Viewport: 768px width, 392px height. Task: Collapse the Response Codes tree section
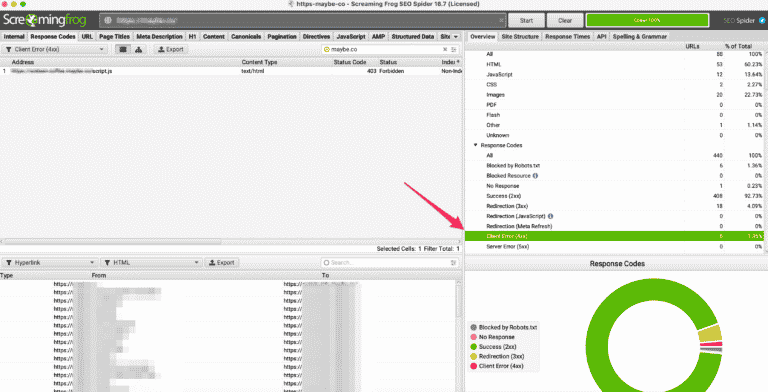476,146
